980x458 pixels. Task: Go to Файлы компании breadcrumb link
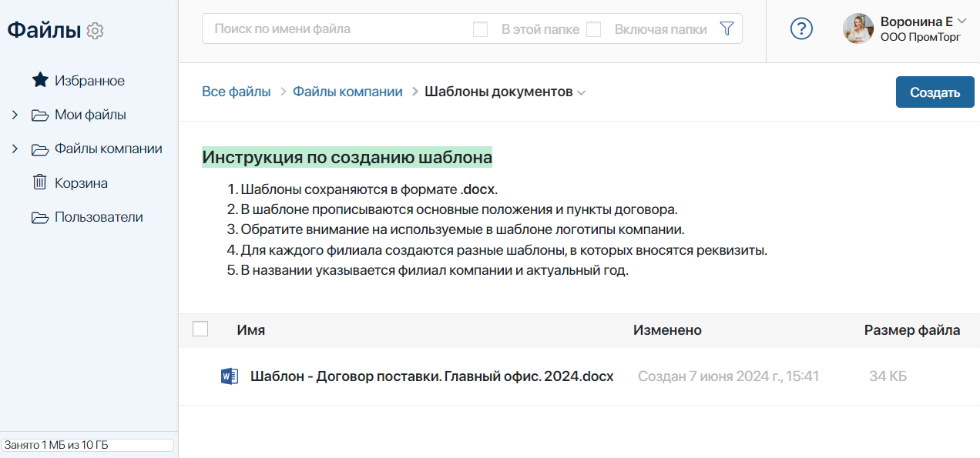point(347,92)
